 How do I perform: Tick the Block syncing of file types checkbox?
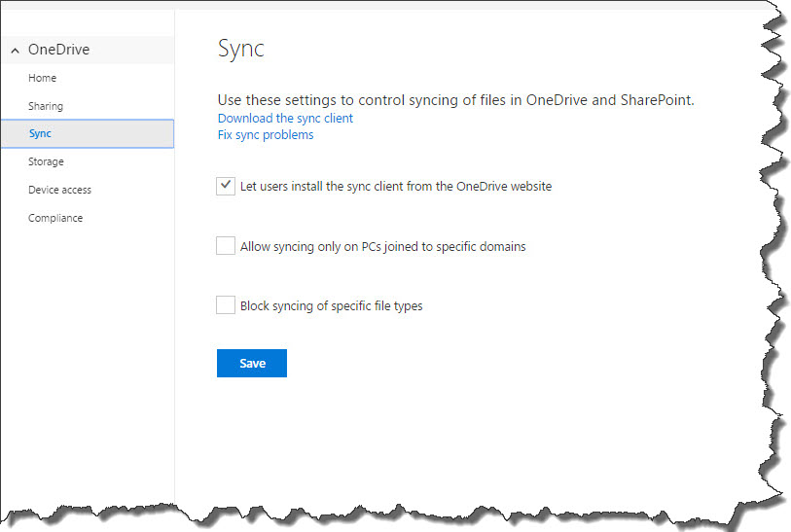point(226,305)
